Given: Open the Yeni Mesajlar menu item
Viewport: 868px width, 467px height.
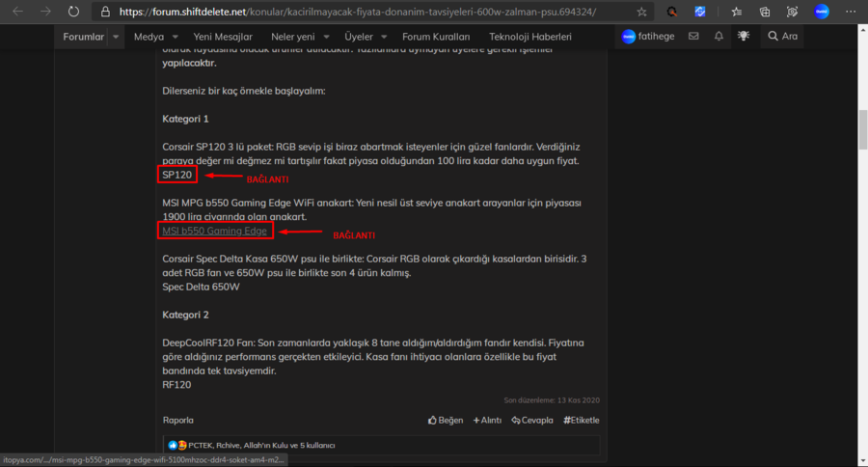Looking at the screenshot, I should [x=223, y=37].
